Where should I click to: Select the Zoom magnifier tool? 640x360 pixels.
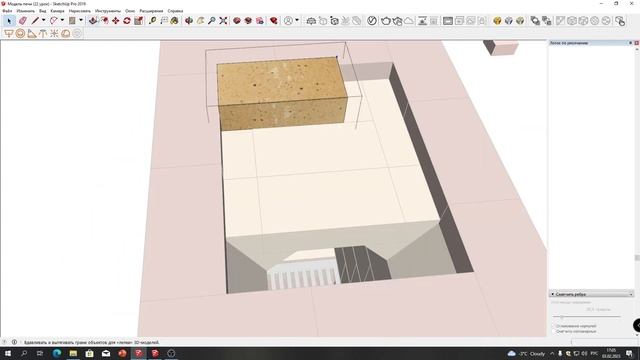tap(211, 20)
